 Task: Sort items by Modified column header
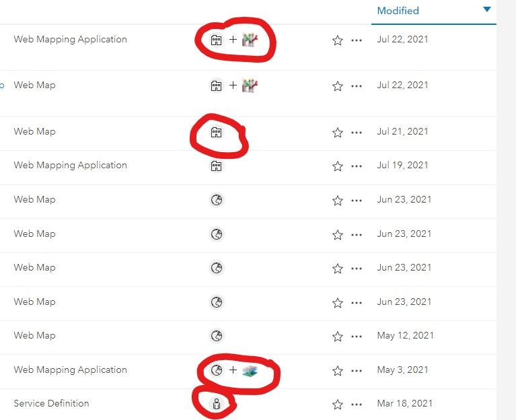coord(398,11)
